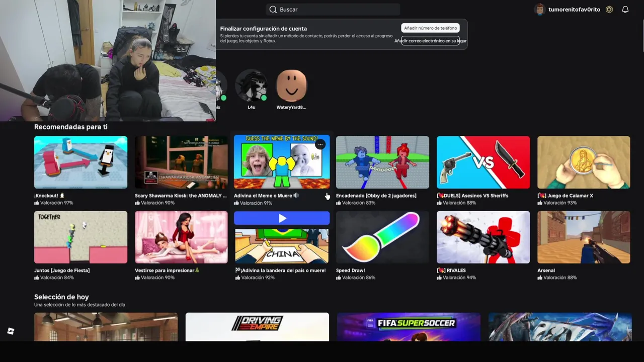Click the Juntos [Juego de Fiesta] title
644x362 pixels.
click(x=62, y=270)
